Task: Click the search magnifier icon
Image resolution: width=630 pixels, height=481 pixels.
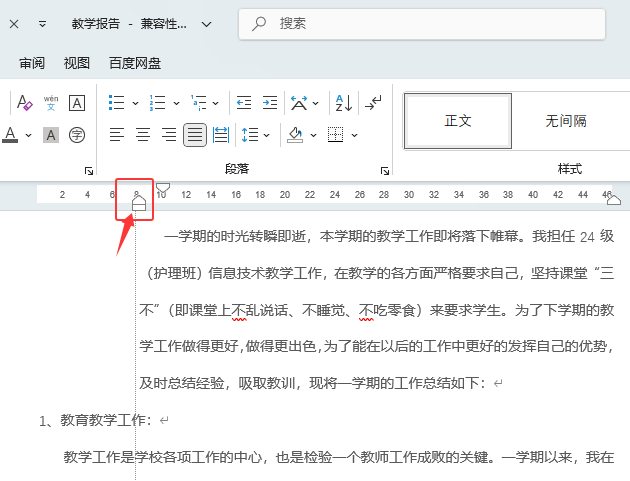Action: point(259,24)
